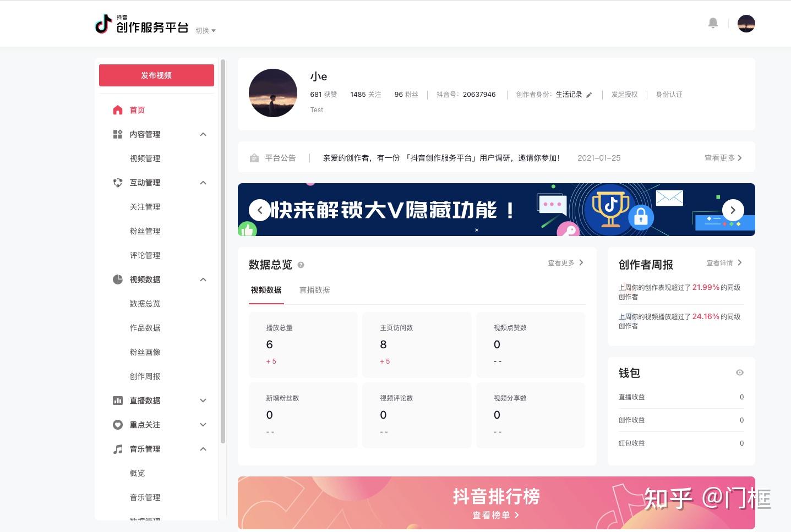This screenshot has height=532, width=791.
Task: Open the 音乐管理 sub-item in the sidebar
Action: click(145, 497)
